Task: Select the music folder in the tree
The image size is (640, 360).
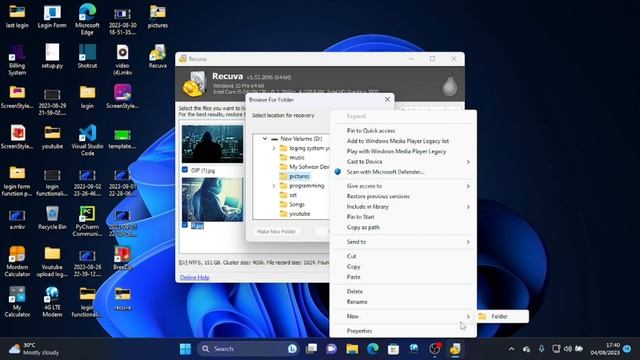Action: click(x=297, y=158)
